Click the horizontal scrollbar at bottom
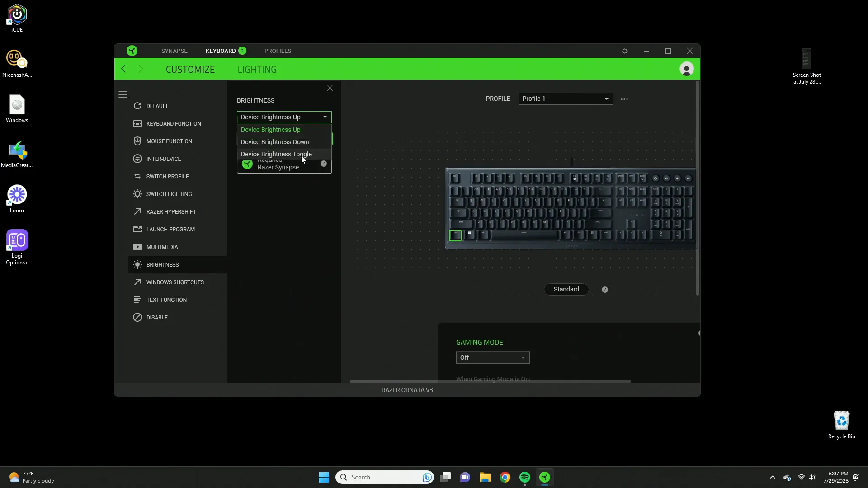868x488 pixels. pyautogui.click(x=490, y=381)
